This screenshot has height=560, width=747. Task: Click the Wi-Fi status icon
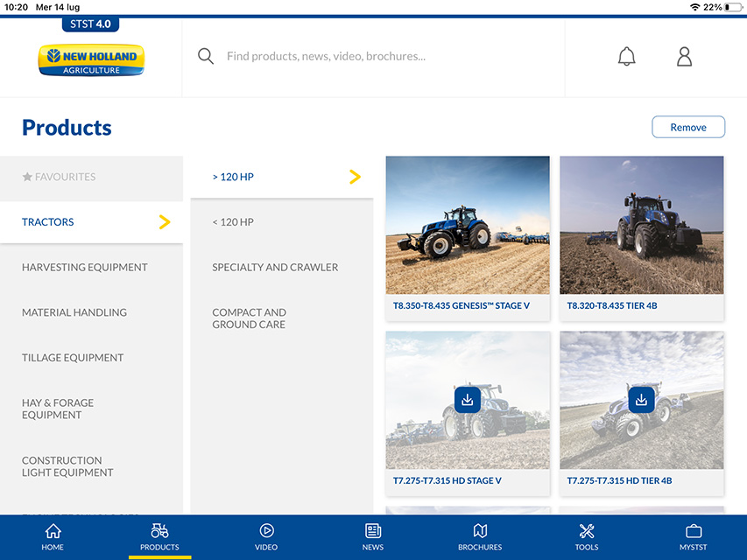[695, 7]
